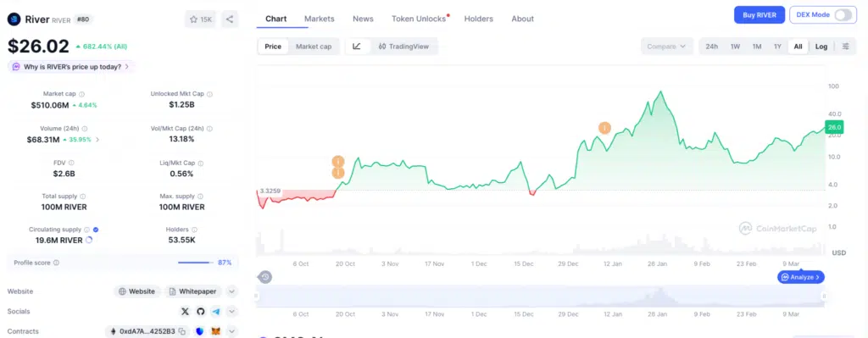Open the Chart tab
The width and height of the screenshot is (868, 338).
[x=276, y=19]
